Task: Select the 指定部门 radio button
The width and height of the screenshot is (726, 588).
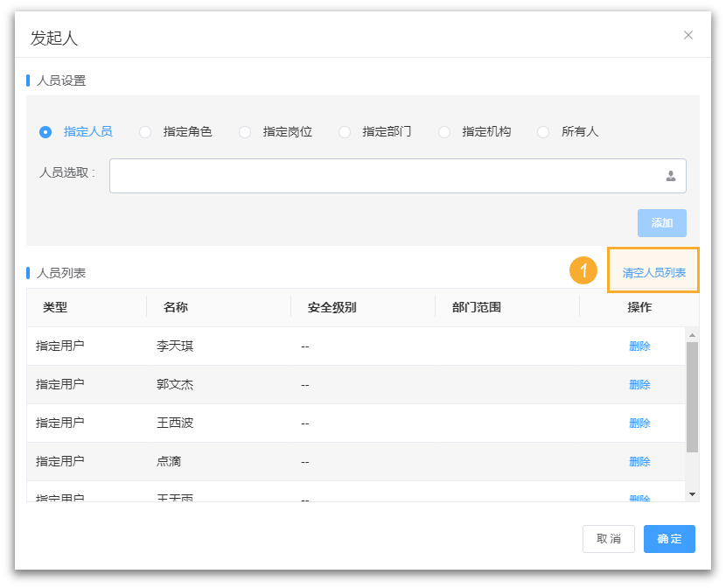Action: (x=345, y=131)
